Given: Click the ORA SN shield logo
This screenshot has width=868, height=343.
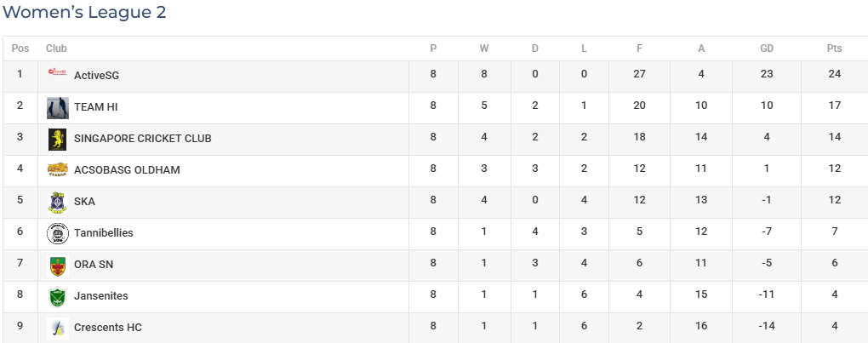Looking at the screenshot, I should pyautogui.click(x=58, y=266).
